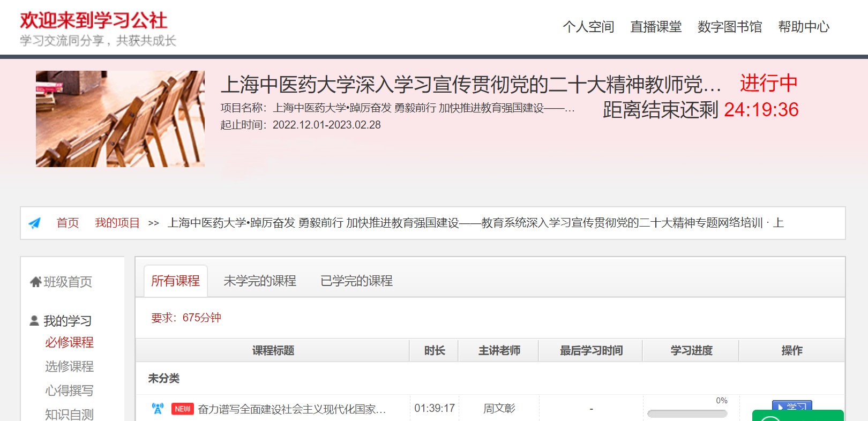
Task: Click the person icon beside 我的学习
Action: point(34,321)
